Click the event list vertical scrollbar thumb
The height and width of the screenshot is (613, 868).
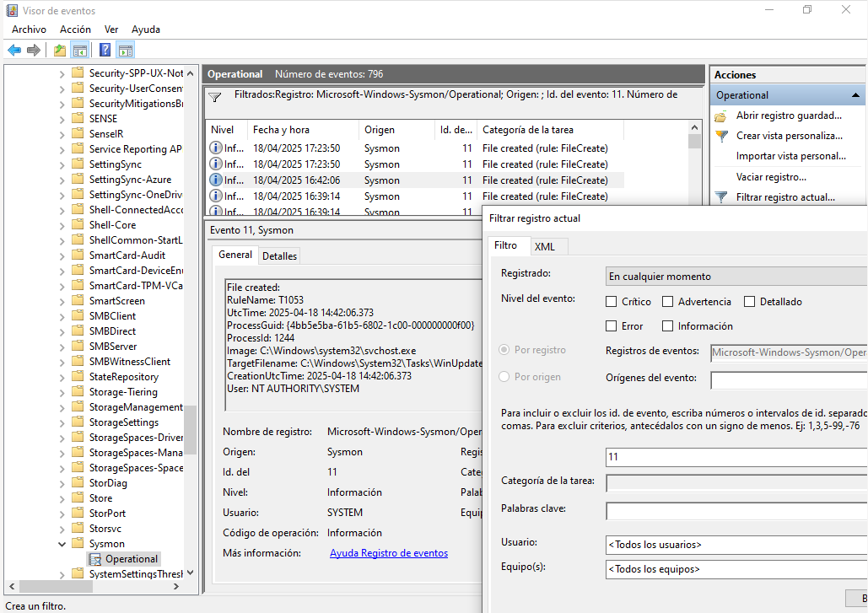tap(694, 142)
